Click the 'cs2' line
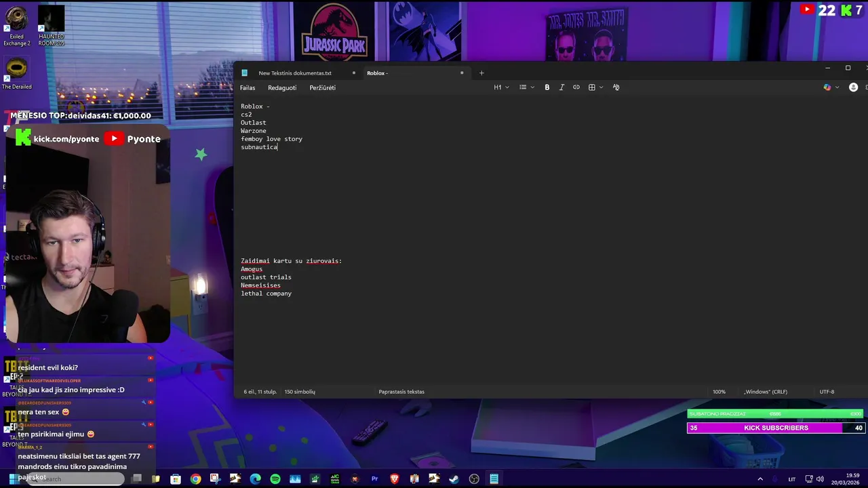The image size is (868, 488). point(246,115)
